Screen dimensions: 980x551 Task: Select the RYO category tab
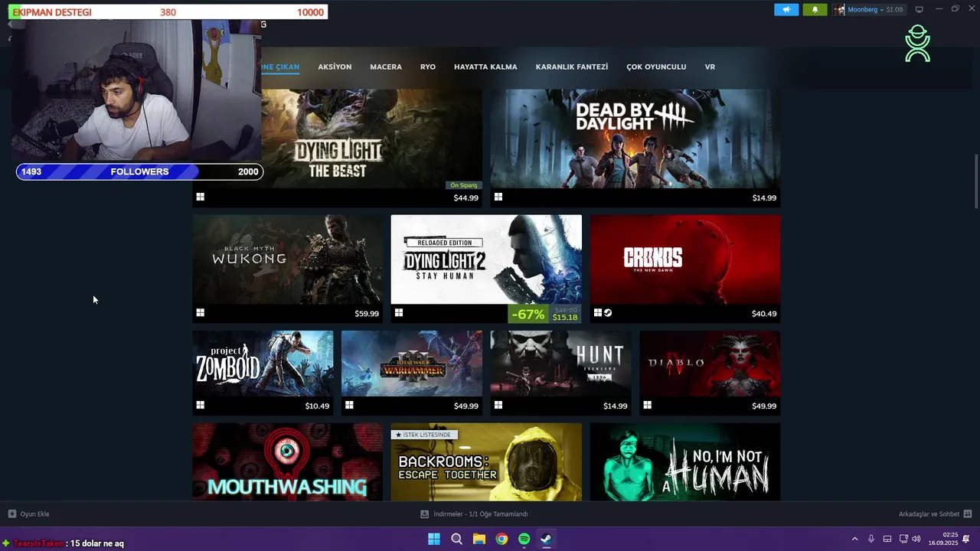428,67
